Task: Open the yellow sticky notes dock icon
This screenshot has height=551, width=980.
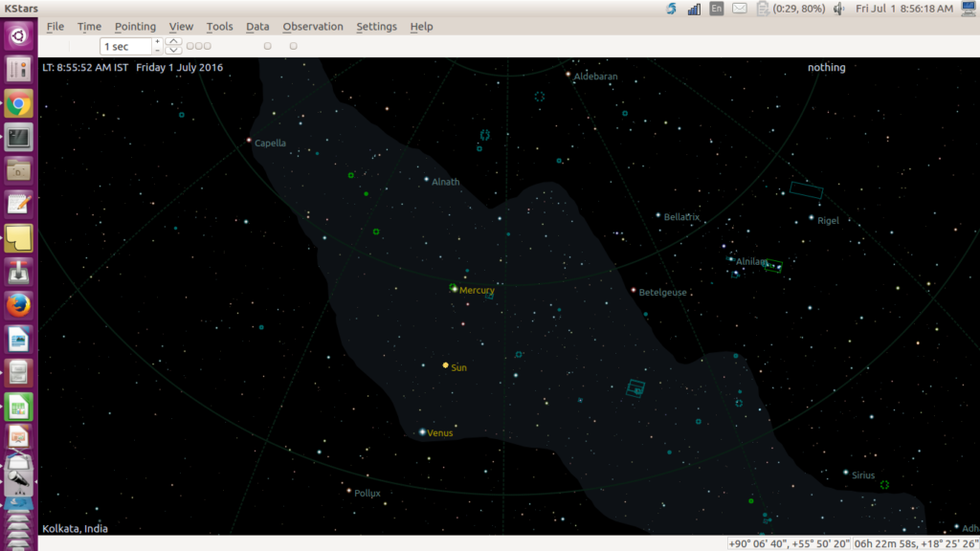Action: click(18, 238)
